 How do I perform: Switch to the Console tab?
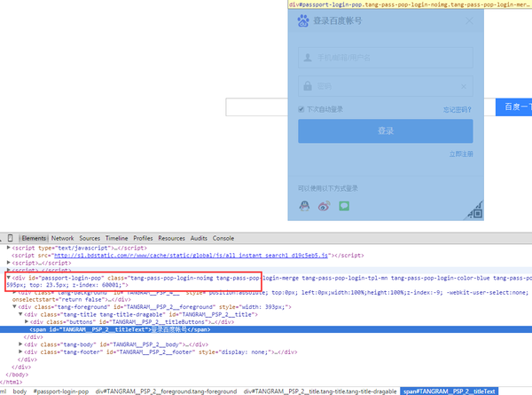pyautogui.click(x=223, y=238)
